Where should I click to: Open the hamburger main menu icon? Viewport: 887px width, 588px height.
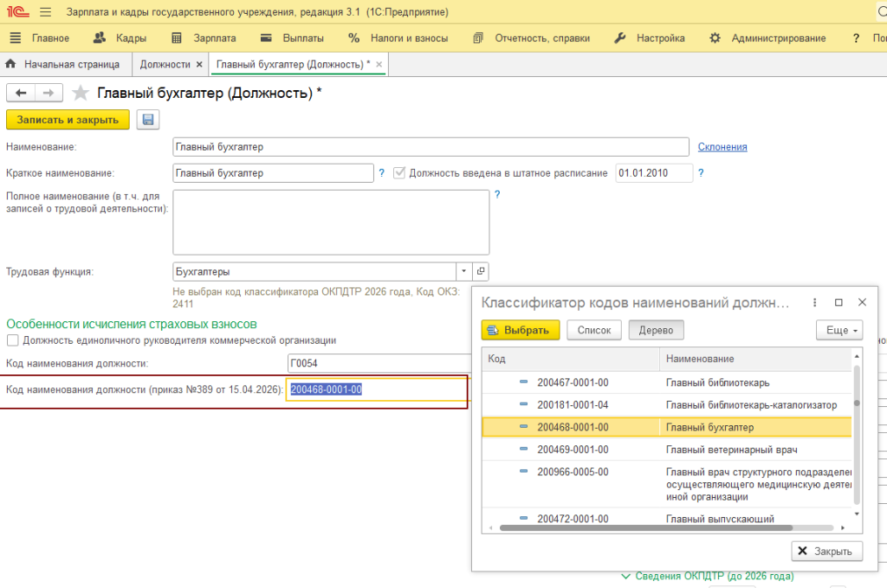click(45, 12)
